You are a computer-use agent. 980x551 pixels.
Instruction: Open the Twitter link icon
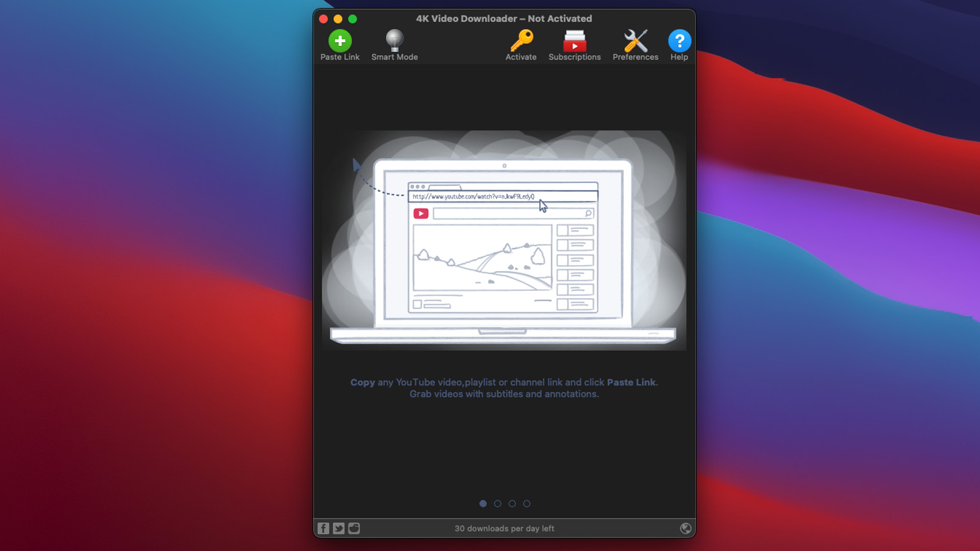tap(339, 528)
